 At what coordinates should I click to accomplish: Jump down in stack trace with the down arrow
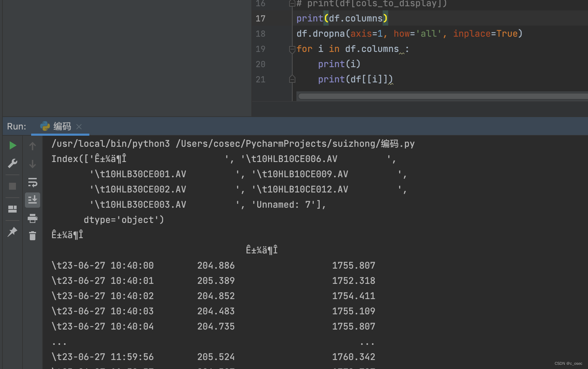point(32,164)
